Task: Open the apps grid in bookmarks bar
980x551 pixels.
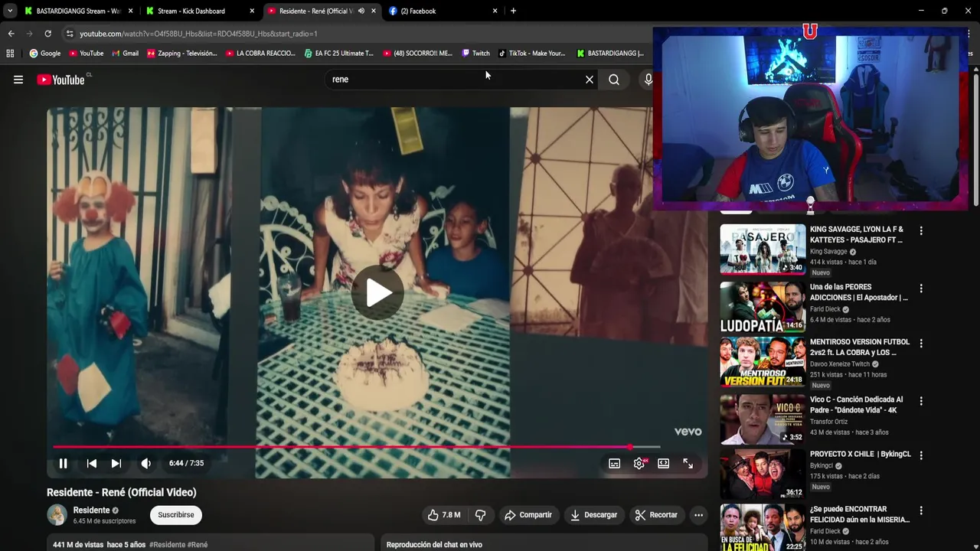Action: (x=10, y=54)
